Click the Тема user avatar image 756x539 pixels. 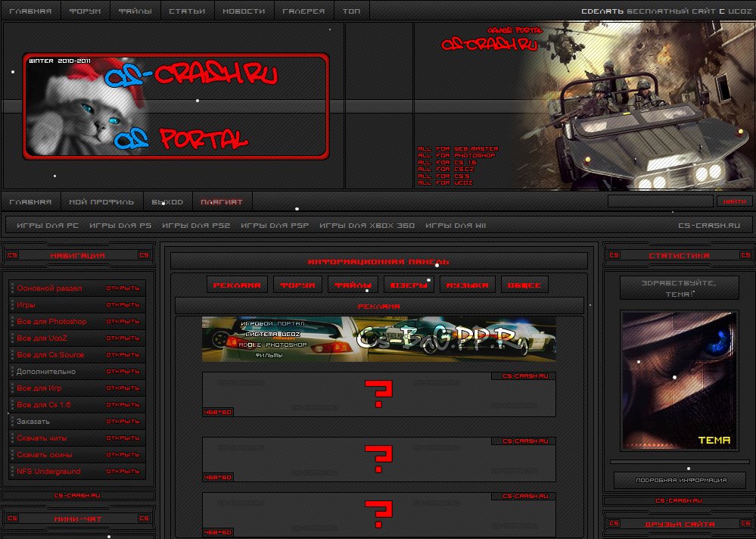pos(679,381)
